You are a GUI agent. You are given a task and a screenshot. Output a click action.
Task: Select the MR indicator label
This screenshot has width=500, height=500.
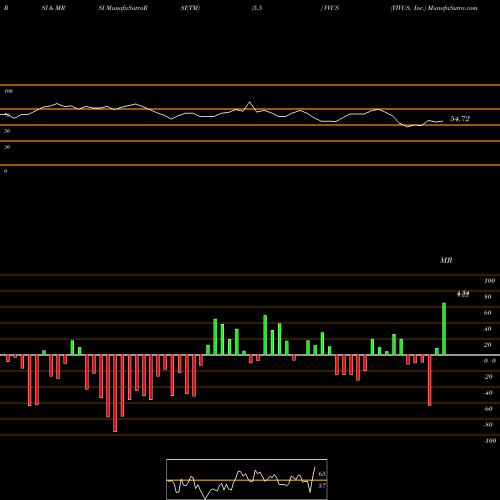446,260
